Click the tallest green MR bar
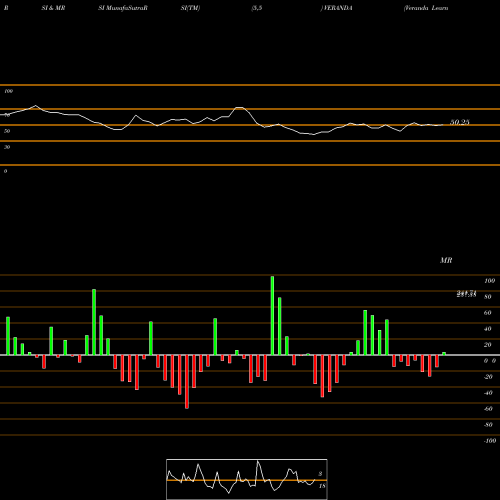Viewport: 500px width, 500px height. click(272, 315)
